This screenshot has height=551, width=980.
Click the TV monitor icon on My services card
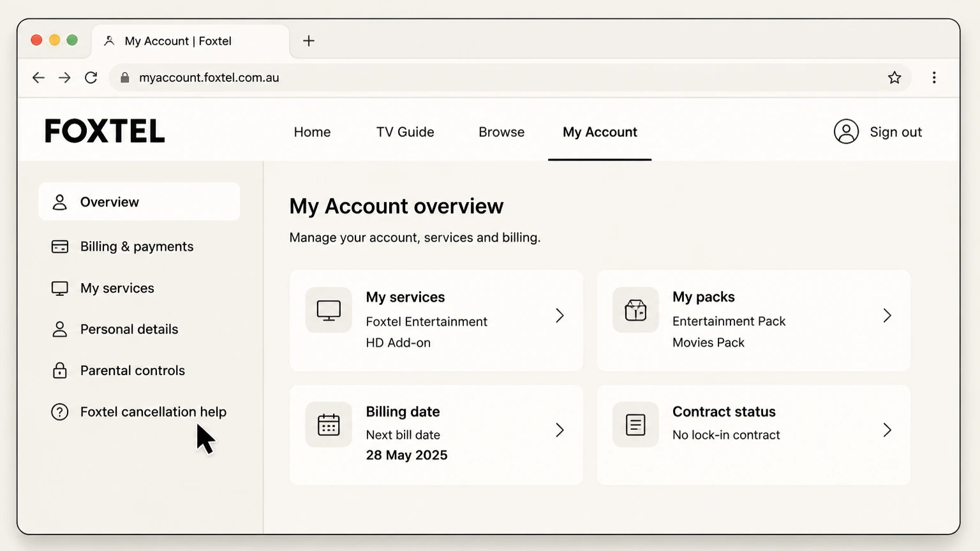(x=329, y=310)
